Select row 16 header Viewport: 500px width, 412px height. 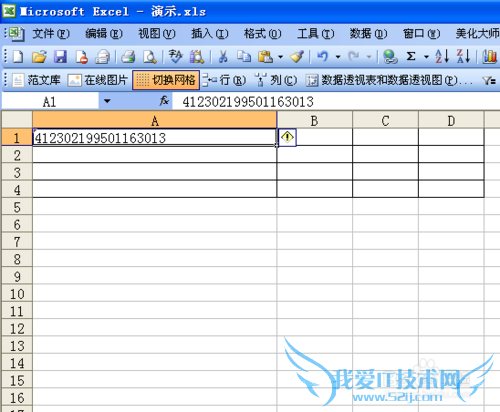pyautogui.click(x=17, y=398)
